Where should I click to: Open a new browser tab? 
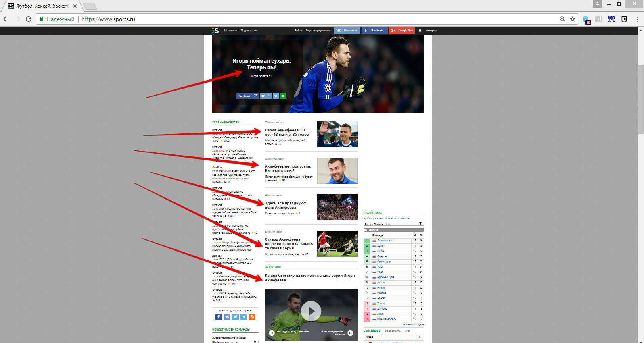(x=90, y=6)
